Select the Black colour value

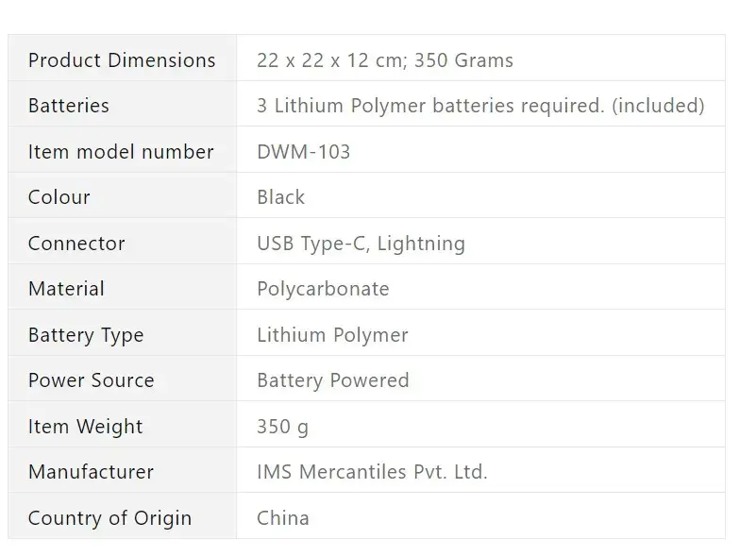pos(280,197)
